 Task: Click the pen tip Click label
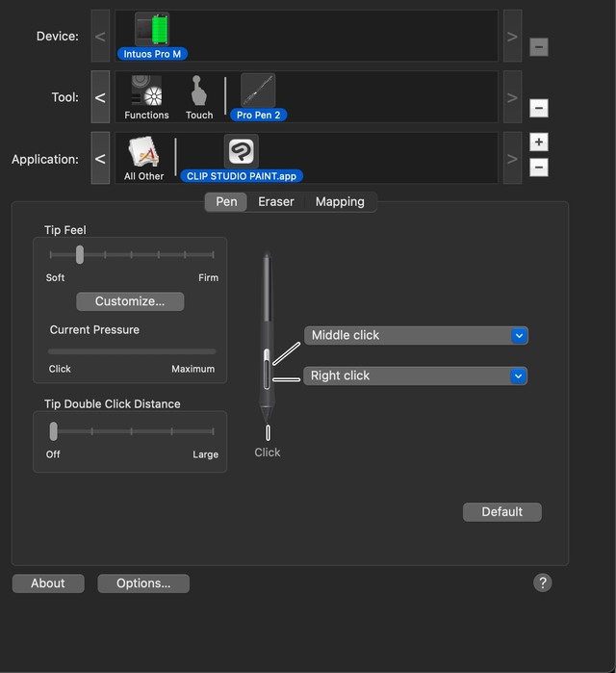pyautogui.click(x=268, y=453)
